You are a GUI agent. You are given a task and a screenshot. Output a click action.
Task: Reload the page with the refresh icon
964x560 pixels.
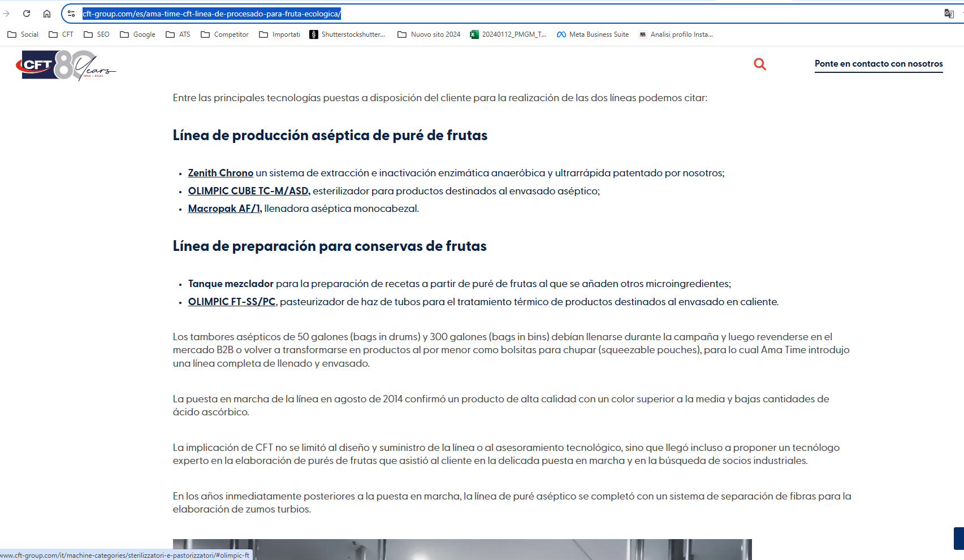(x=27, y=14)
